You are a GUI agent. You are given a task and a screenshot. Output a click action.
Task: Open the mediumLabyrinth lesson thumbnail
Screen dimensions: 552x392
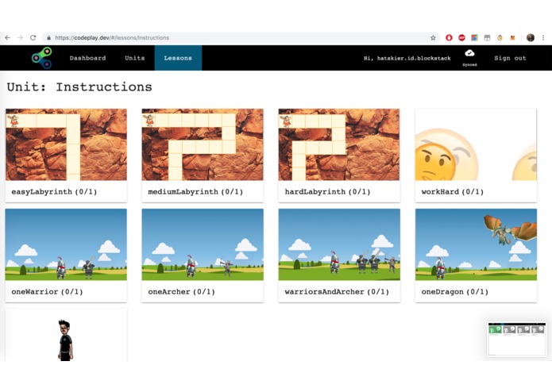(x=203, y=144)
